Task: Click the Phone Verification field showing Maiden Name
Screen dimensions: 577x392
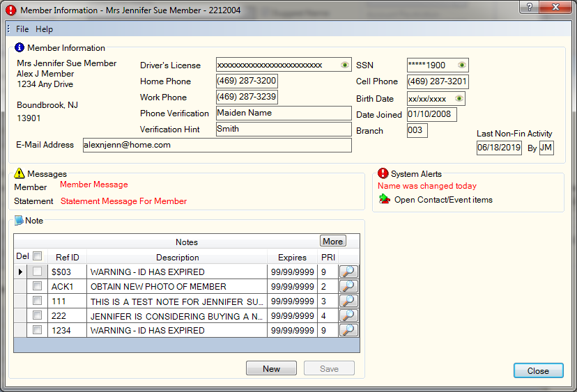Action: point(284,113)
